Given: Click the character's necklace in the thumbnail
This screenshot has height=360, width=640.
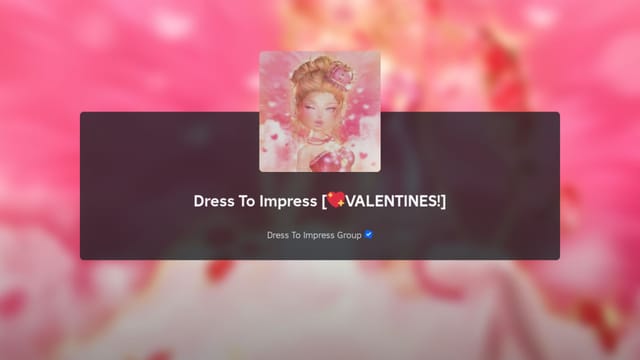Looking at the screenshot, I should point(317,141).
